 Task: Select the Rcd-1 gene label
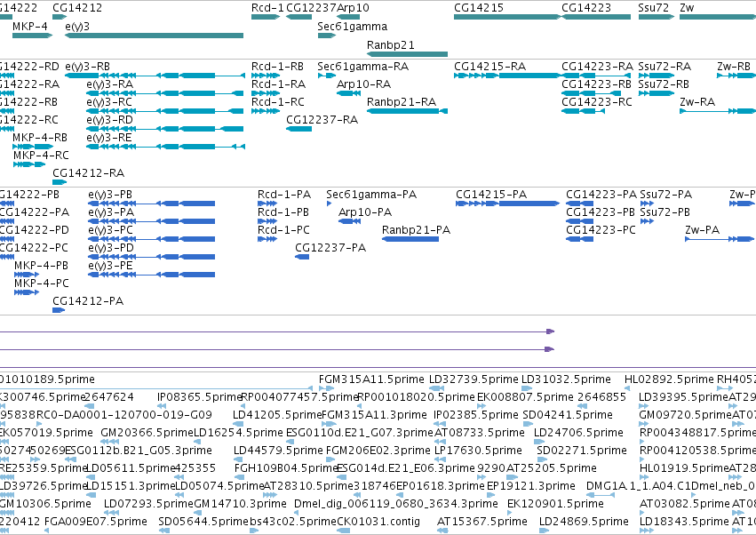click(x=267, y=8)
